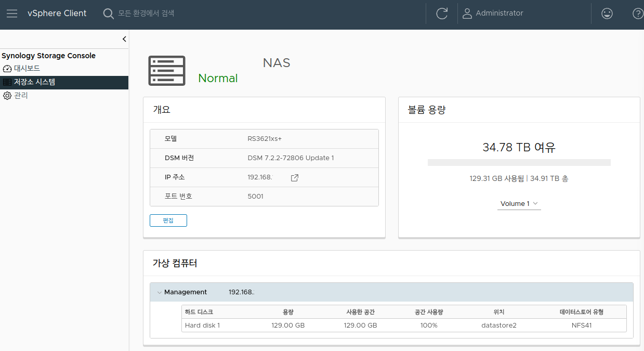Click the Management VM name
The height and width of the screenshot is (351, 644).
click(186, 292)
